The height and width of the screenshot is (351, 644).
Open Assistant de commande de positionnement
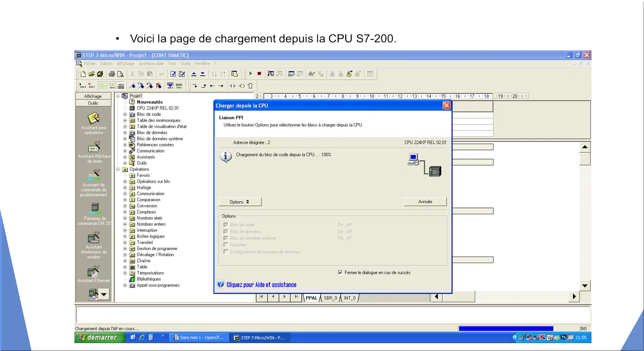pyautogui.click(x=94, y=183)
